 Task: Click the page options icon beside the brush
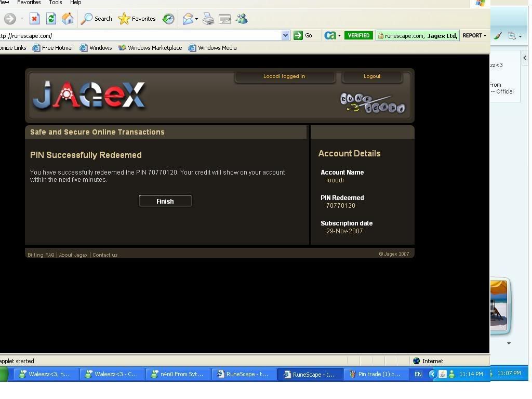pos(512,36)
